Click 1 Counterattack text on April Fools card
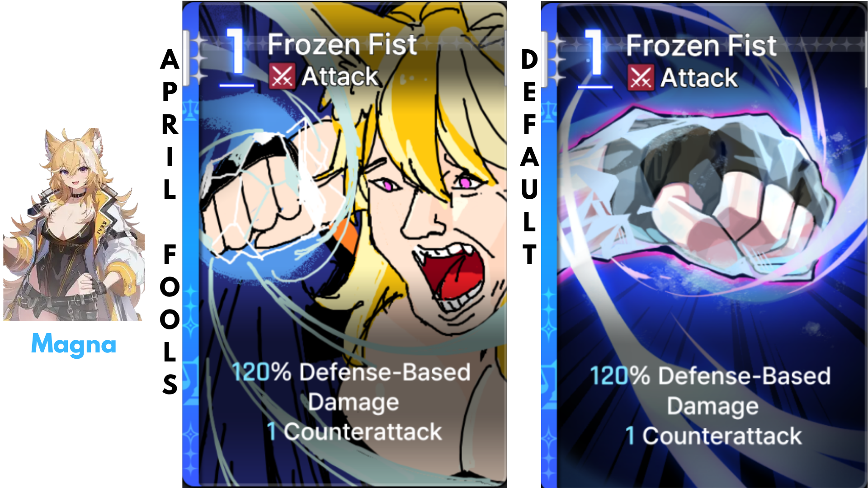This screenshot has height=488, width=868. tap(354, 432)
